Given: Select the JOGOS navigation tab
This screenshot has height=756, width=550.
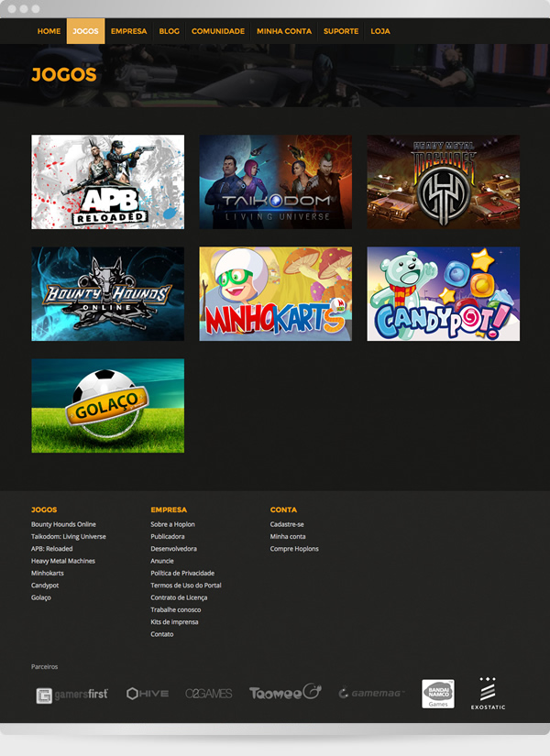Looking at the screenshot, I should point(85,31).
